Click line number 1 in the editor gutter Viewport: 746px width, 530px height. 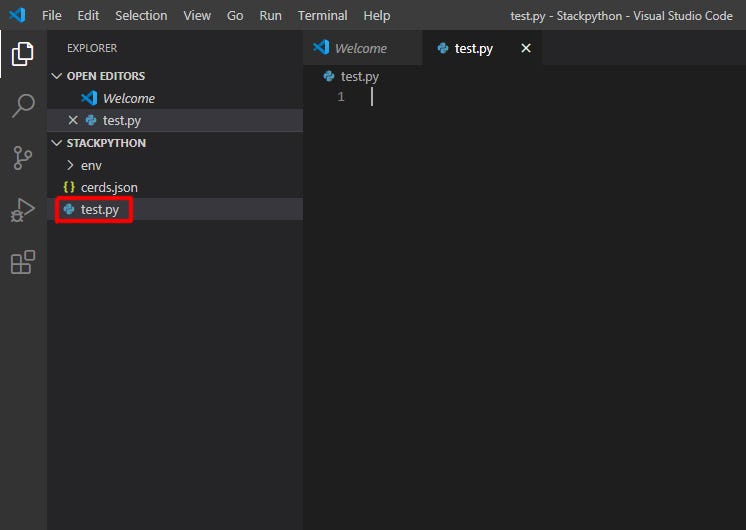341,97
